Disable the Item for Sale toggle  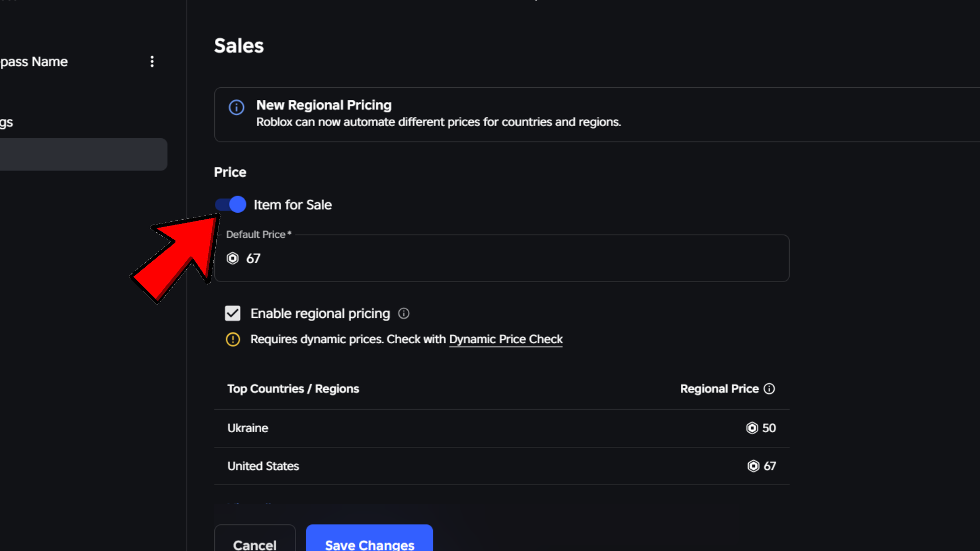coord(231,204)
